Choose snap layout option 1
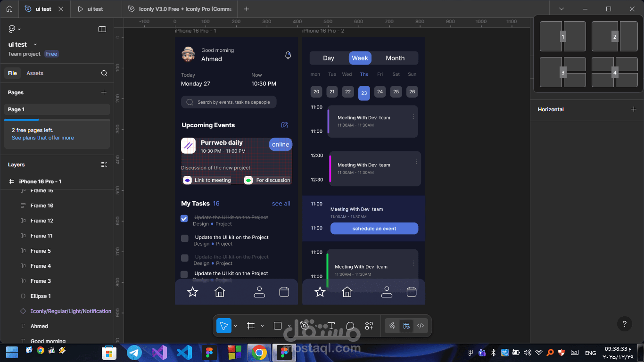This screenshot has width=644, height=362. pos(563,36)
